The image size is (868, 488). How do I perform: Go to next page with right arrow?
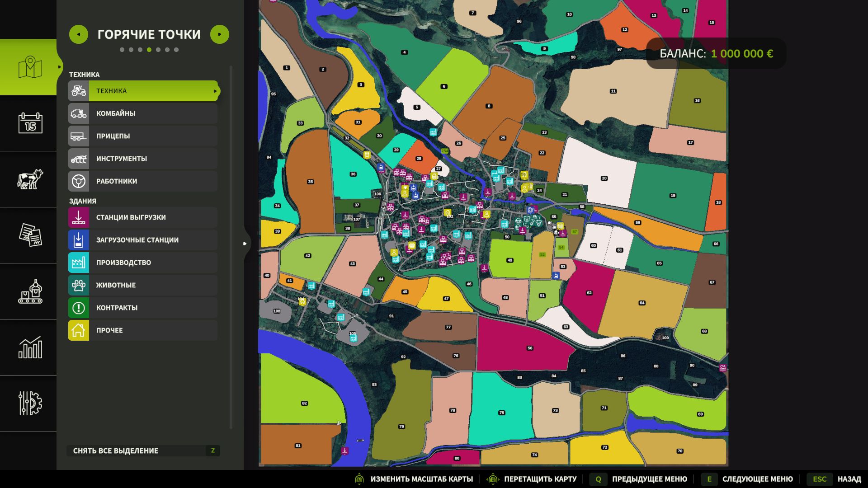[x=220, y=34]
